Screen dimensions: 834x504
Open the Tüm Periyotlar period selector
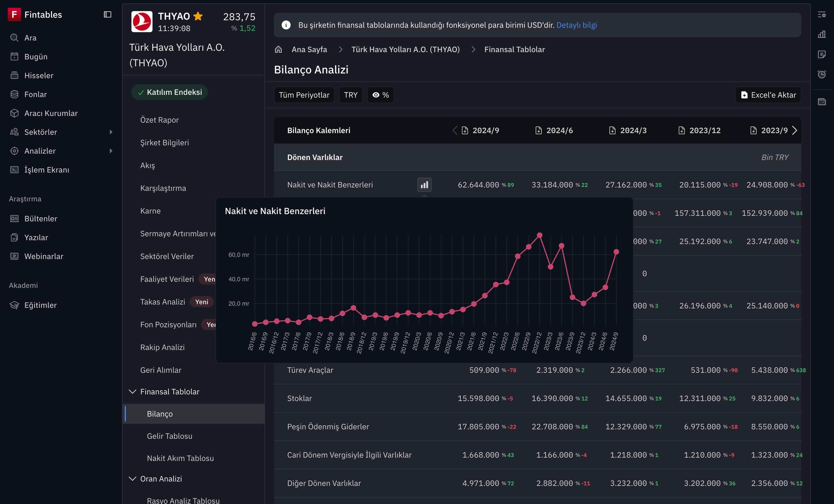point(304,95)
